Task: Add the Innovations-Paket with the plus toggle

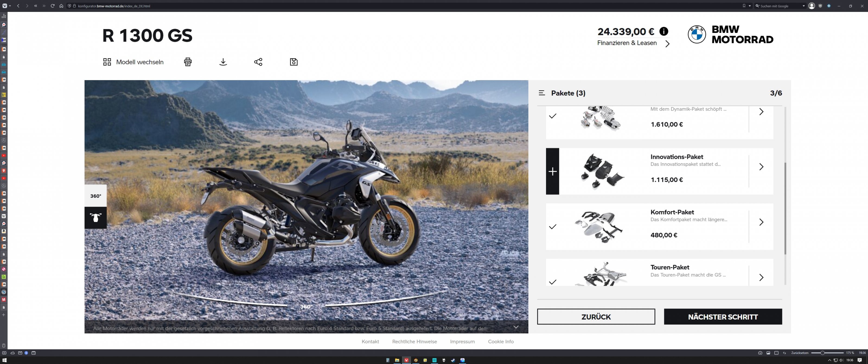Action: [552, 171]
